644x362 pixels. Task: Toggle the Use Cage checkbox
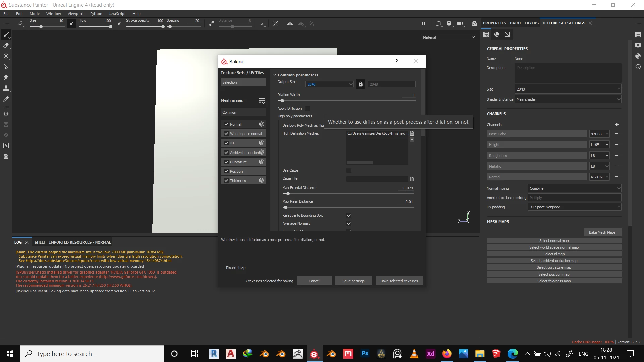pyautogui.click(x=349, y=170)
